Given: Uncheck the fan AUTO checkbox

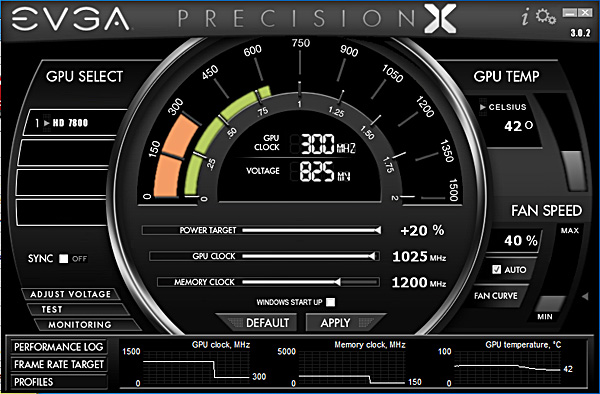Looking at the screenshot, I should (496, 270).
